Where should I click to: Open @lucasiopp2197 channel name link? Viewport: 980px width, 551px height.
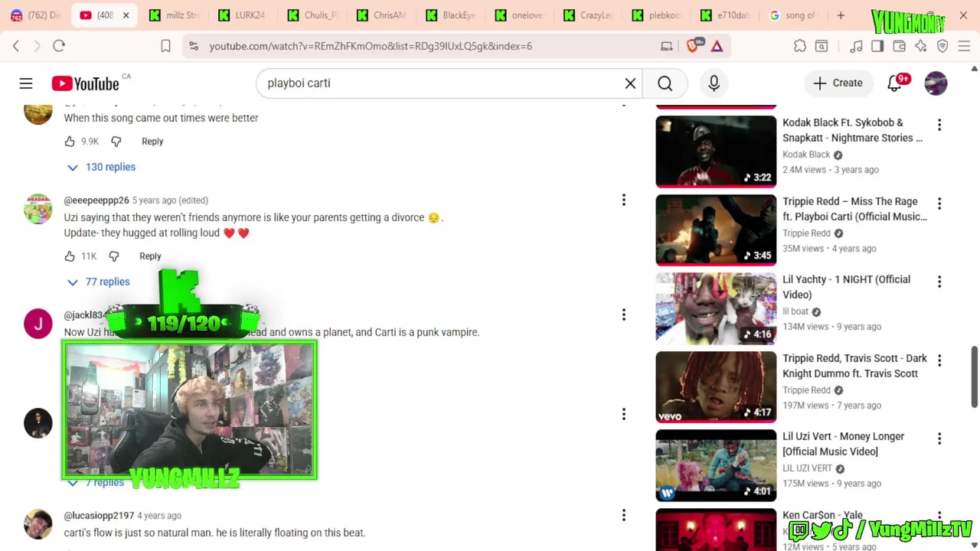[99, 516]
